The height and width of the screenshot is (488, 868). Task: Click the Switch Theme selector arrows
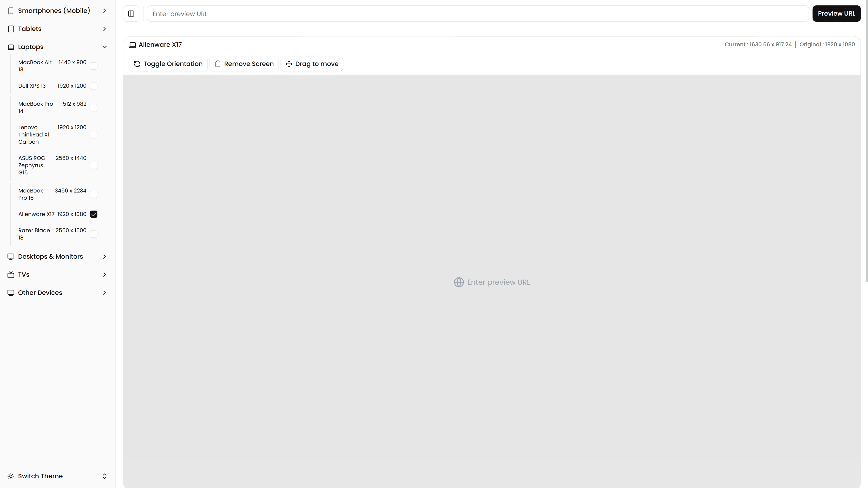104,476
